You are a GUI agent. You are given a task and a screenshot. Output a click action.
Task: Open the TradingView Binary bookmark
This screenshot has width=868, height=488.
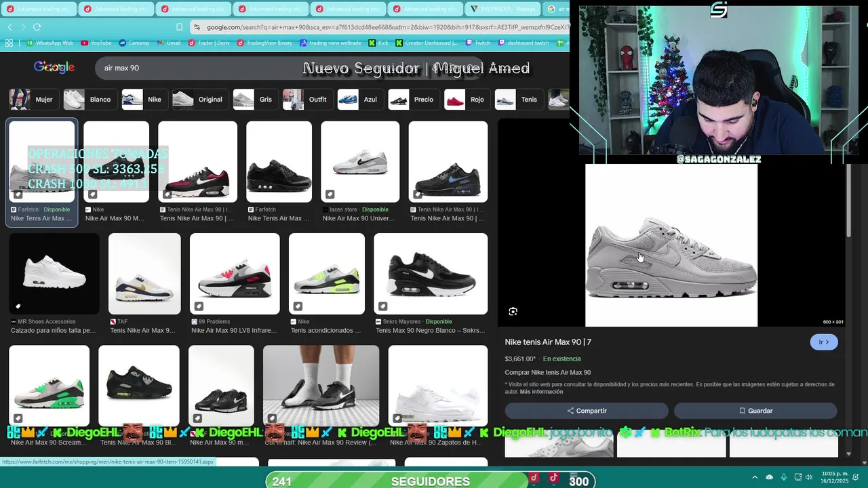264,43
